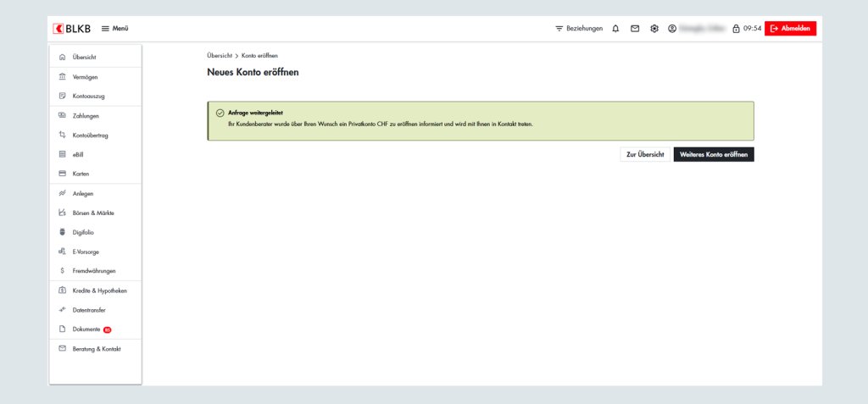Click the Kundenberater confirmation message text

(x=381, y=124)
